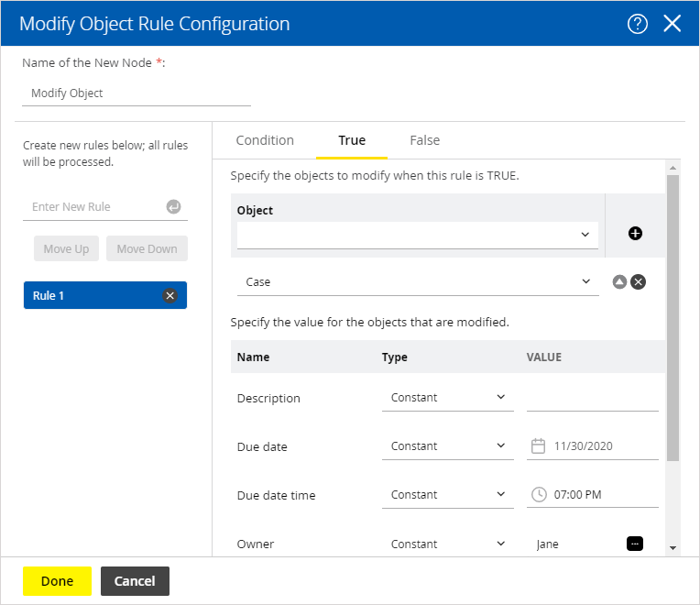Open the help question mark icon

[637, 24]
